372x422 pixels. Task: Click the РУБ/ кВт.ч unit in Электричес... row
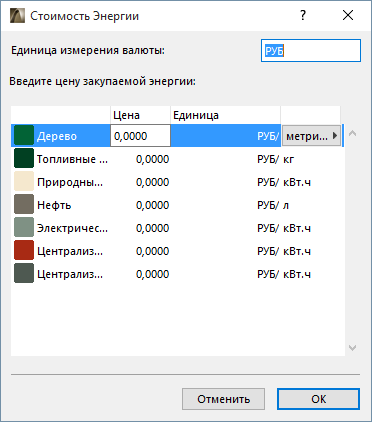tap(284, 228)
